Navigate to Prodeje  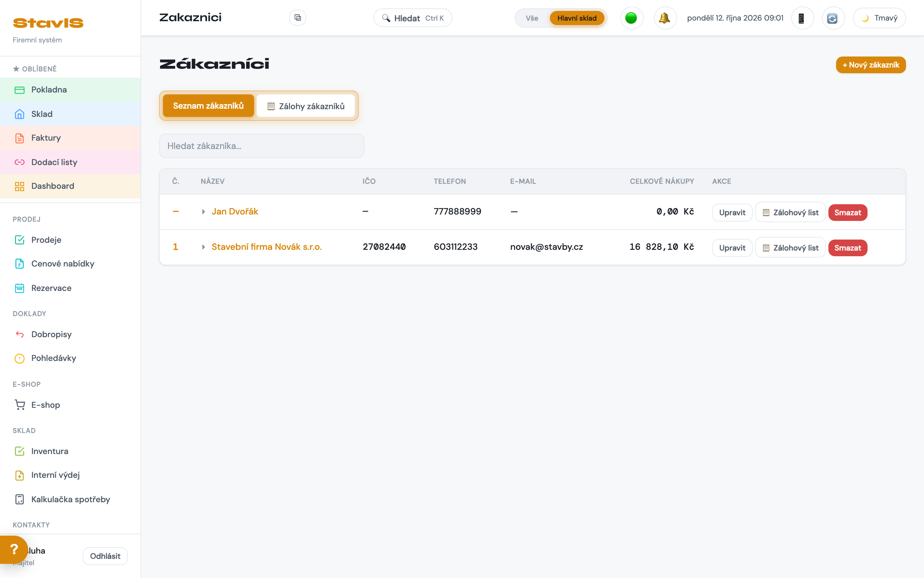point(70,240)
